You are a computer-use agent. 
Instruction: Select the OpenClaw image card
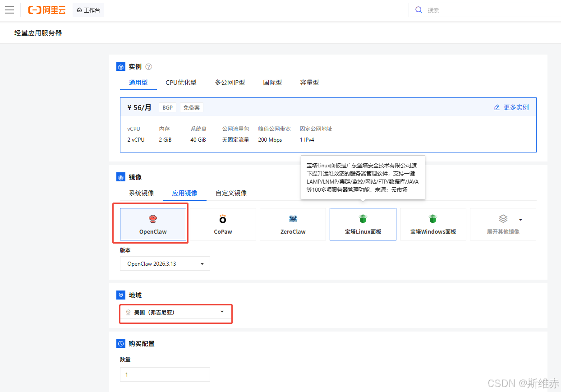pos(153,224)
